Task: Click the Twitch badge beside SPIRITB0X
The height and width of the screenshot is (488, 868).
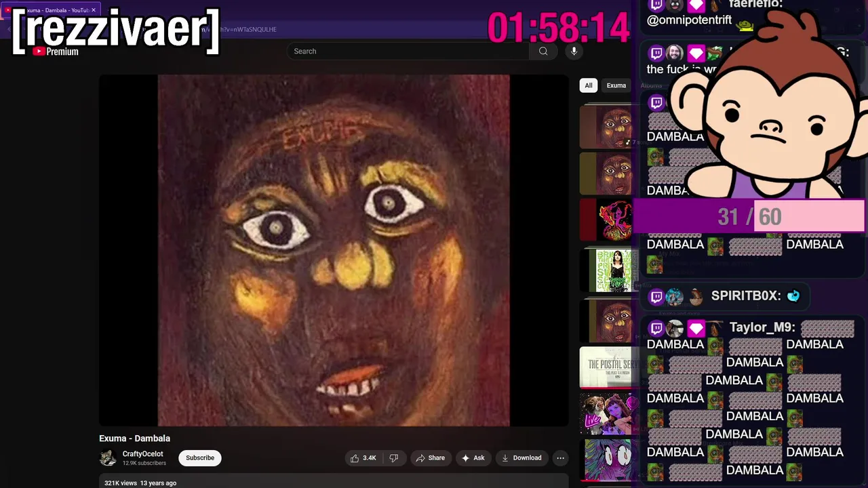Action: pyautogui.click(x=656, y=296)
